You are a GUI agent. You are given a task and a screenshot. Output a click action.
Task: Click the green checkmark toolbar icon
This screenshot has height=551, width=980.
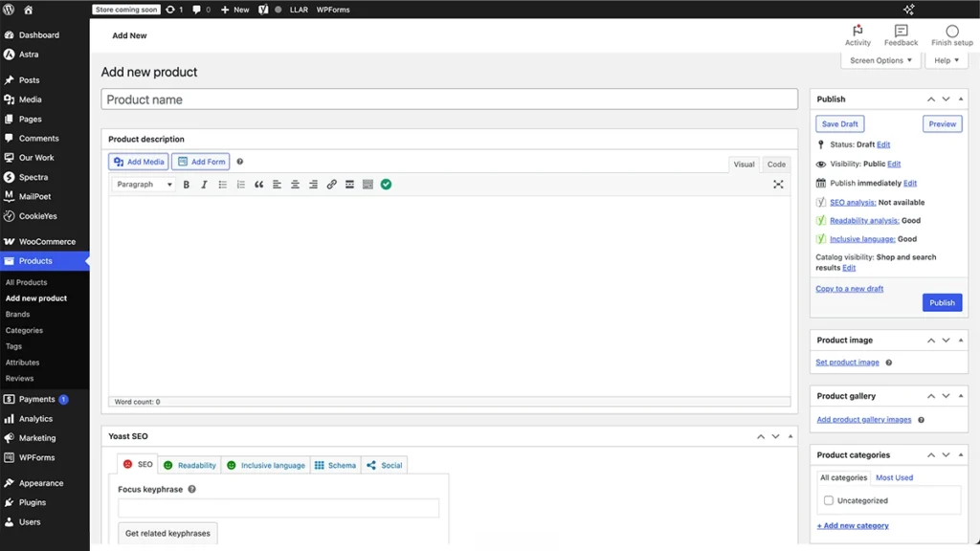tap(387, 185)
